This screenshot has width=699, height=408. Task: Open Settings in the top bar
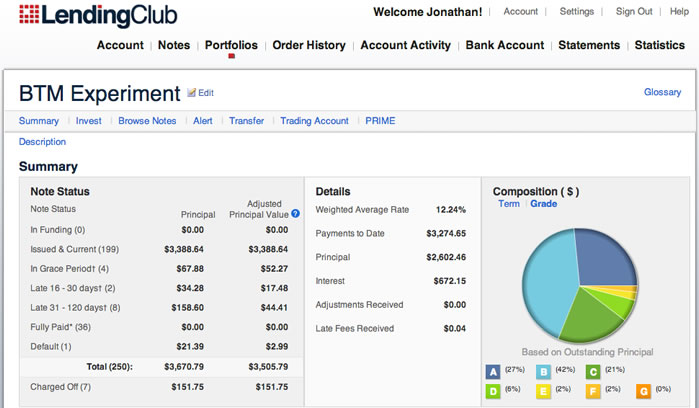[x=576, y=12]
